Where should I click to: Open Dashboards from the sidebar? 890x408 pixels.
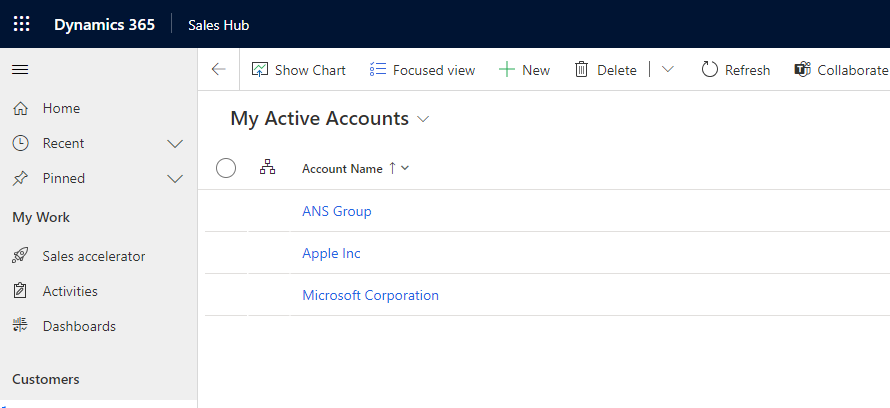(78, 326)
